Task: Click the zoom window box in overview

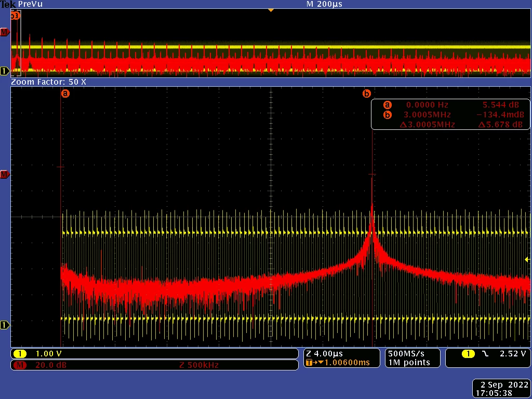Action: [16, 43]
